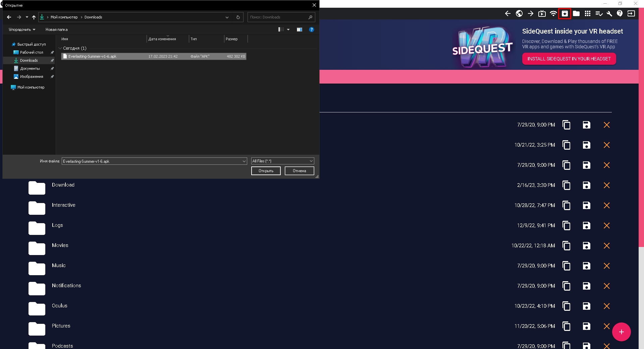The width and height of the screenshot is (644, 349).
Task: Click the save icon in the Movies row
Action: (x=586, y=246)
